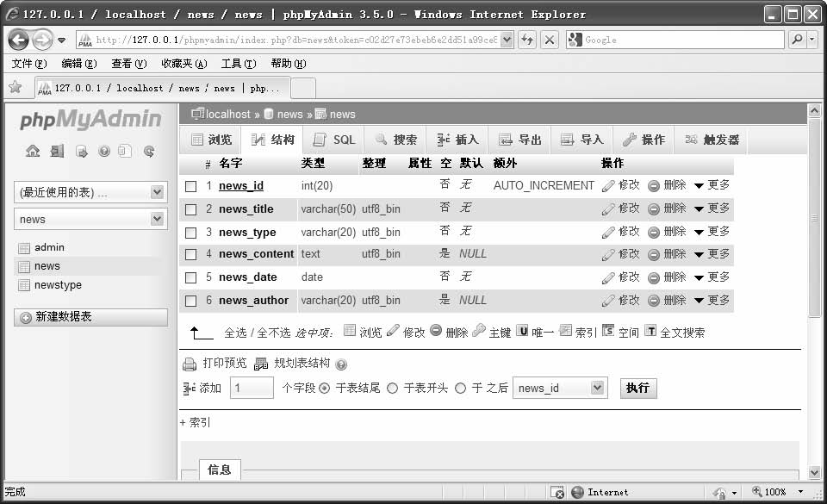
Task: Stop page loading with the X button
Action: coord(550,40)
